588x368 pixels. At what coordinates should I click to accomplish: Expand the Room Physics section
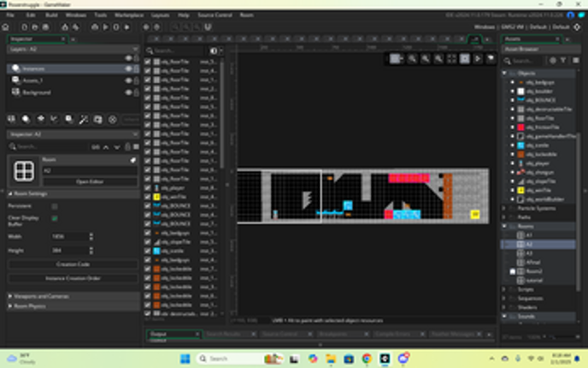click(x=10, y=306)
